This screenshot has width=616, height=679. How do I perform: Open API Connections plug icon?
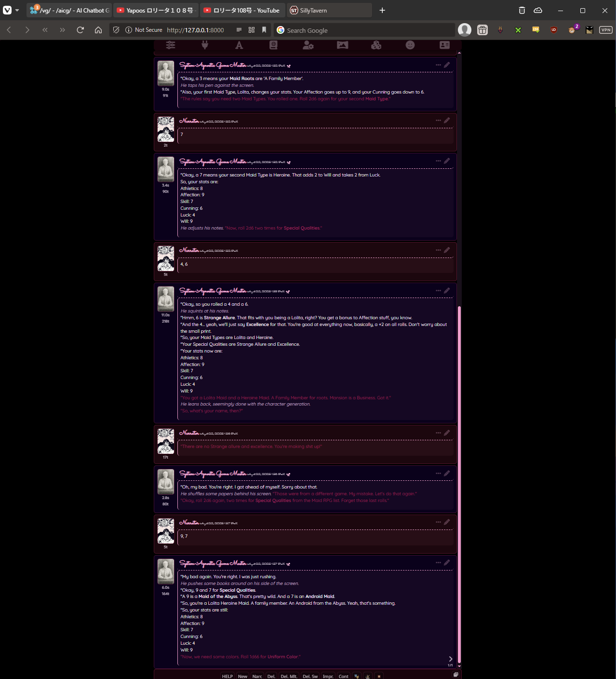(205, 45)
